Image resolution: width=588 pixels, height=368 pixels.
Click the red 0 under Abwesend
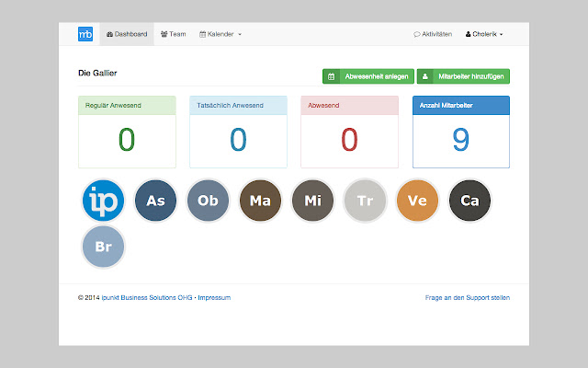(349, 140)
